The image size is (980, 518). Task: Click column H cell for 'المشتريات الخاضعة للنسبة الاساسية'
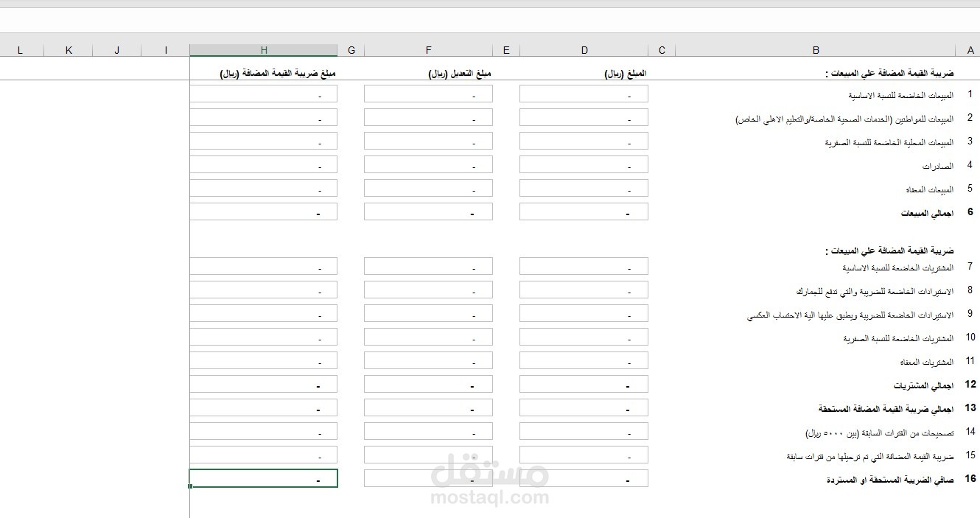[264, 266]
